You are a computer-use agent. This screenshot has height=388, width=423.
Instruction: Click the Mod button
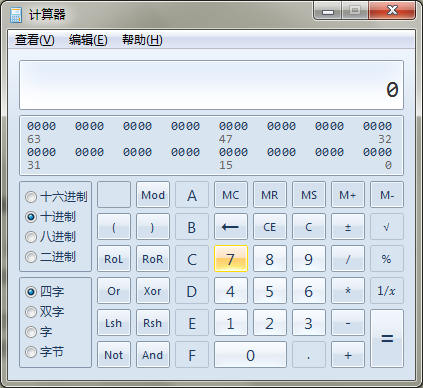[x=153, y=195]
